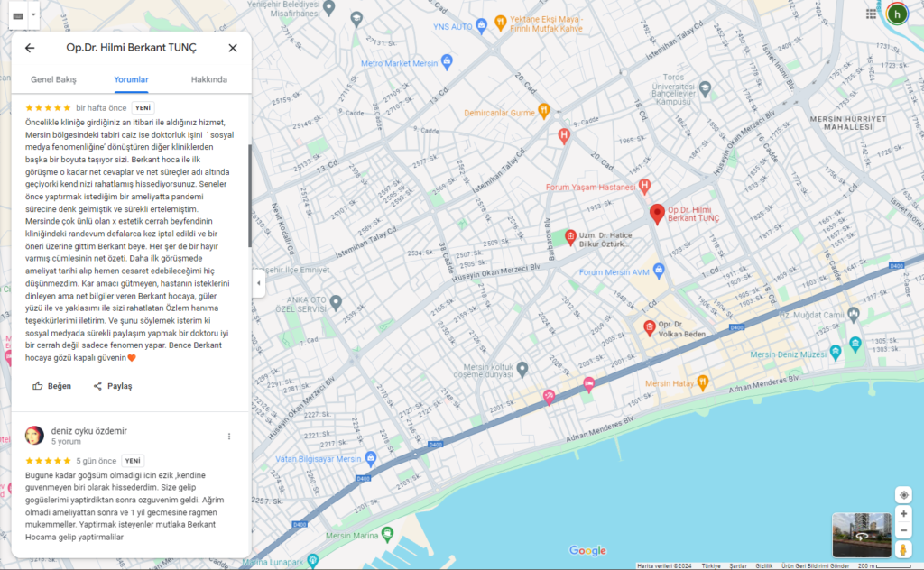Open the Mersin Hatay restaurant pin
This screenshot has width=924, height=570.
point(702,382)
